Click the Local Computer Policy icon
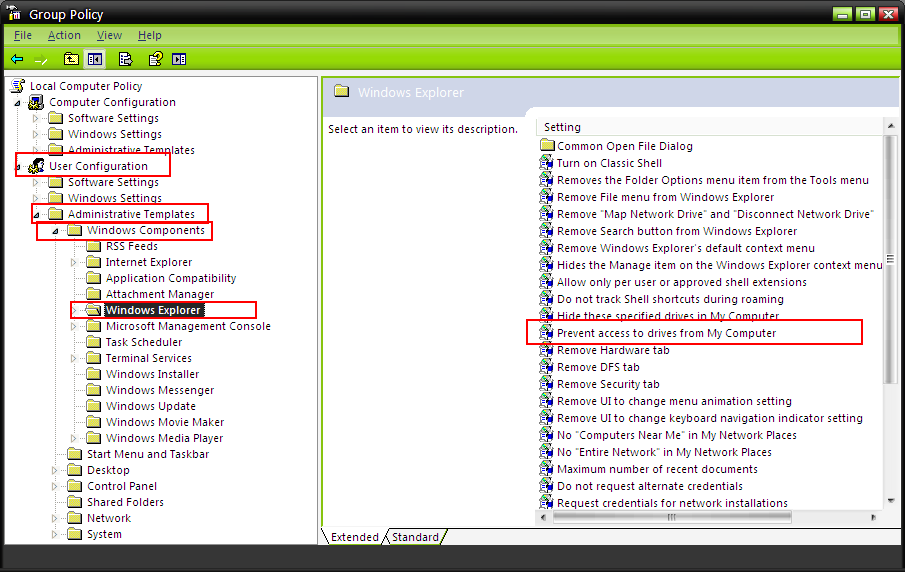Screen dimensions: 905x572 pos(18,86)
